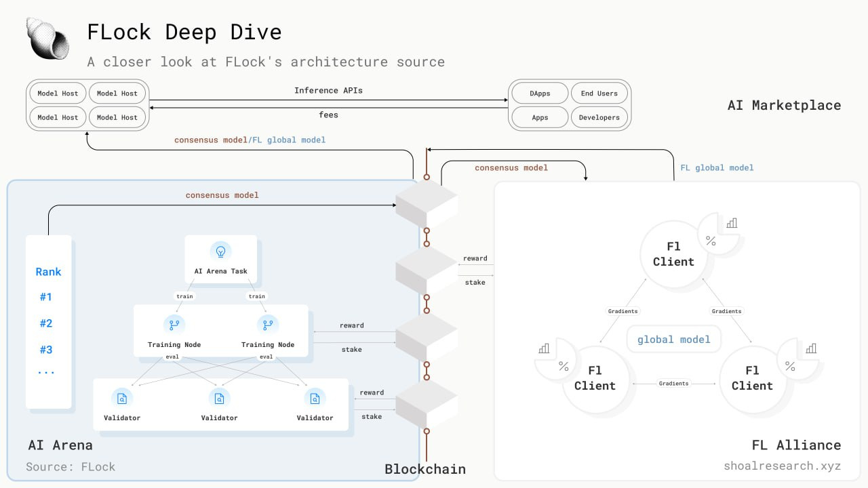Select the middle Validator document icon
This screenshot has width=868, height=488.
220,398
